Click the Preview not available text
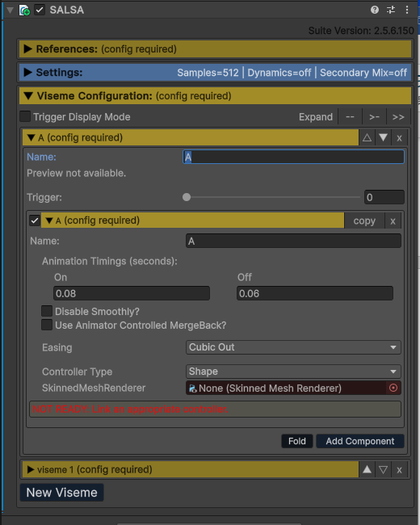 77,173
